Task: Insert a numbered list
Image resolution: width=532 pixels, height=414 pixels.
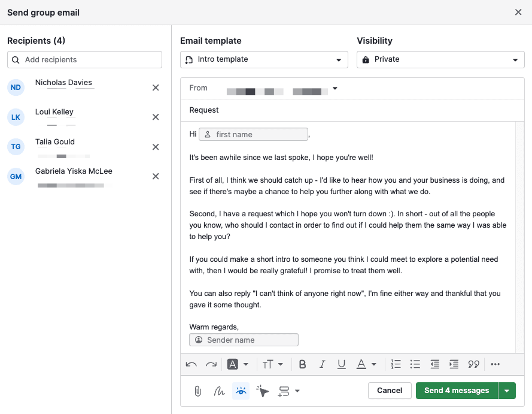Action: 396,364
